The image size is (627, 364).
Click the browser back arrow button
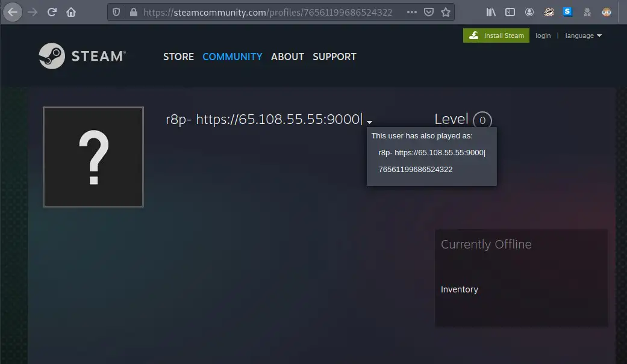coord(13,12)
